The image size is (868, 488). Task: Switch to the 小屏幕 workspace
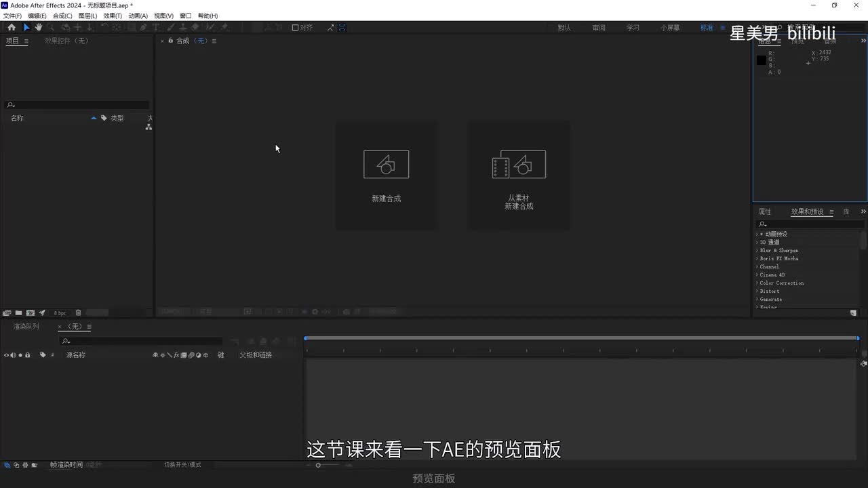(671, 28)
